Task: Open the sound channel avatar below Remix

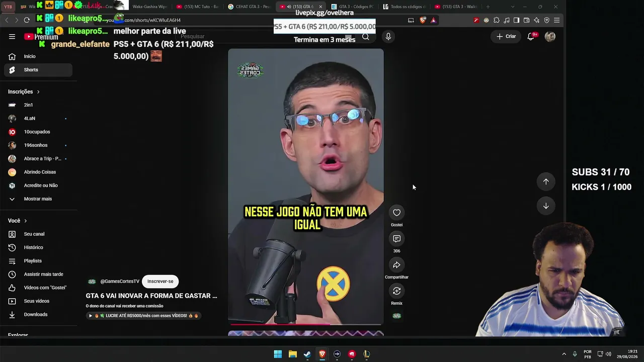Action: (396, 316)
